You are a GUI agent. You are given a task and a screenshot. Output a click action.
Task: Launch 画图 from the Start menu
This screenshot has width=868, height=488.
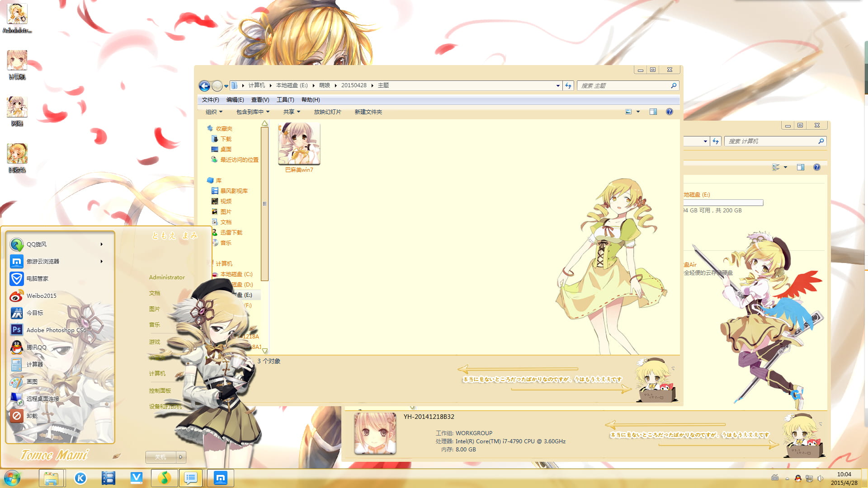(x=32, y=381)
